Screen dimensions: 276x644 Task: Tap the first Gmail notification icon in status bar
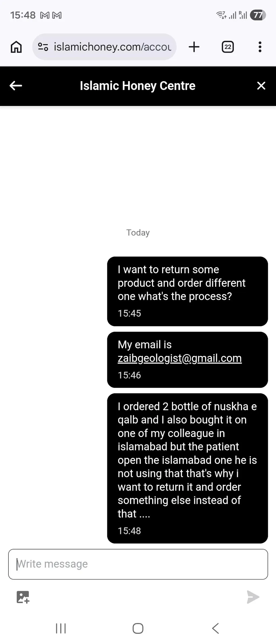tap(45, 15)
